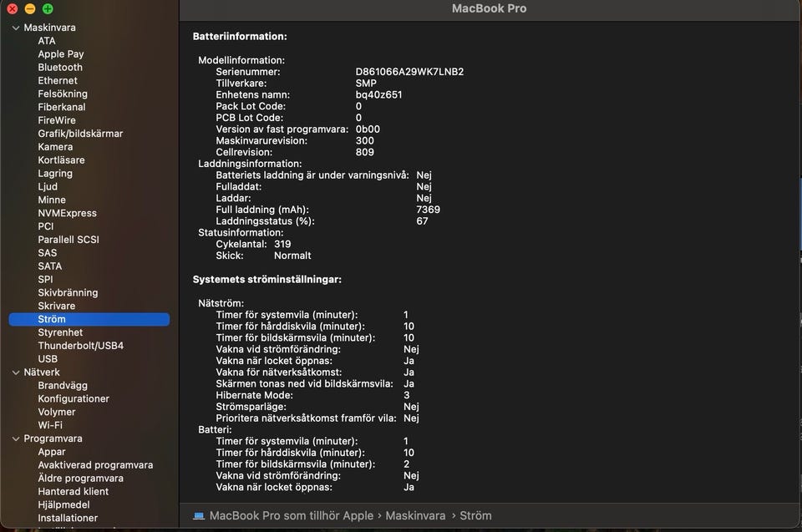Click Ström in the bottom path bar
The height and width of the screenshot is (532, 802).
click(475, 516)
